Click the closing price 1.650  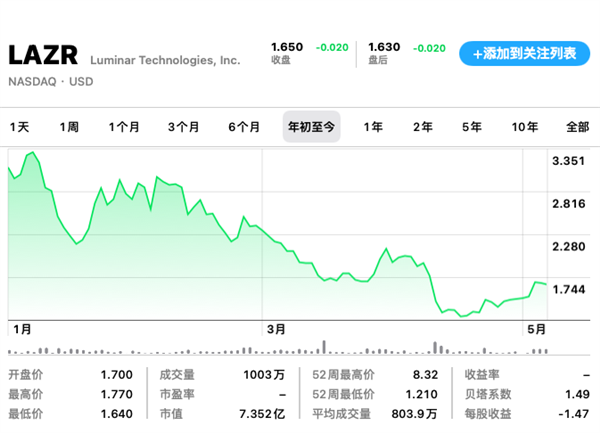pos(287,47)
